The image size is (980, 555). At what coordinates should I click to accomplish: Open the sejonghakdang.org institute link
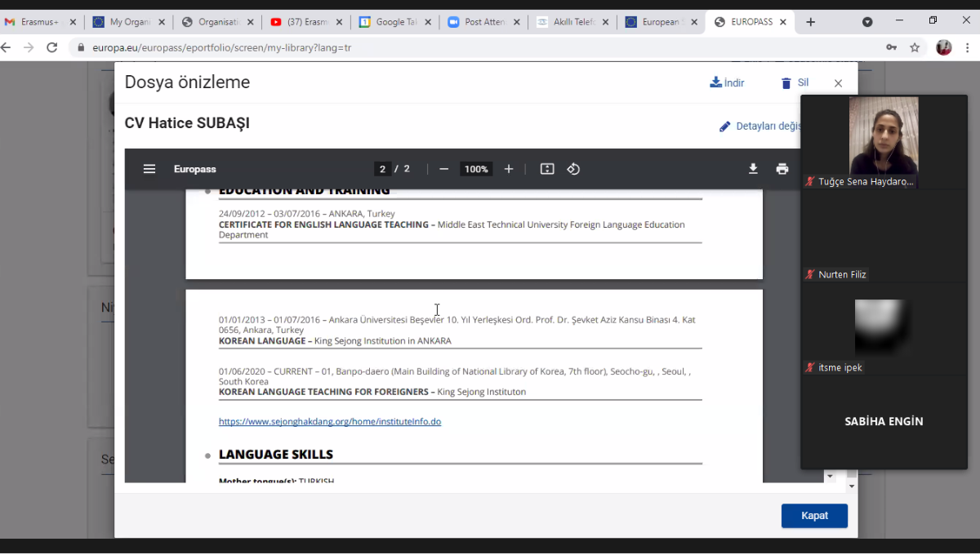(330, 421)
